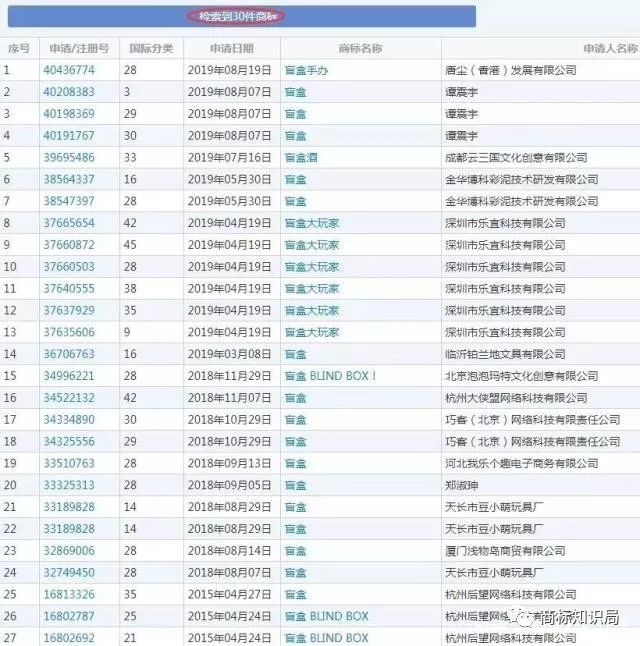Click the 商标名称 column header
Viewport: 640px width, 646px height.
(361, 49)
